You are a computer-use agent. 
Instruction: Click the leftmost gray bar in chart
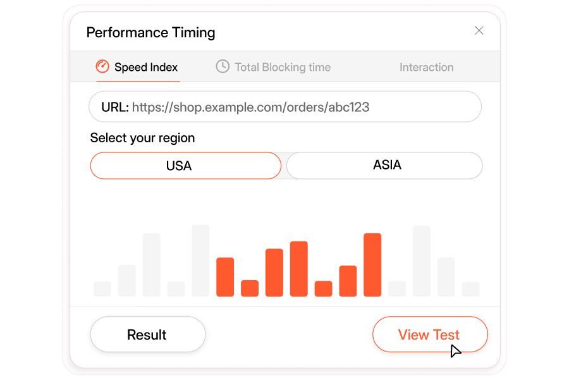[x=102, y=289]
